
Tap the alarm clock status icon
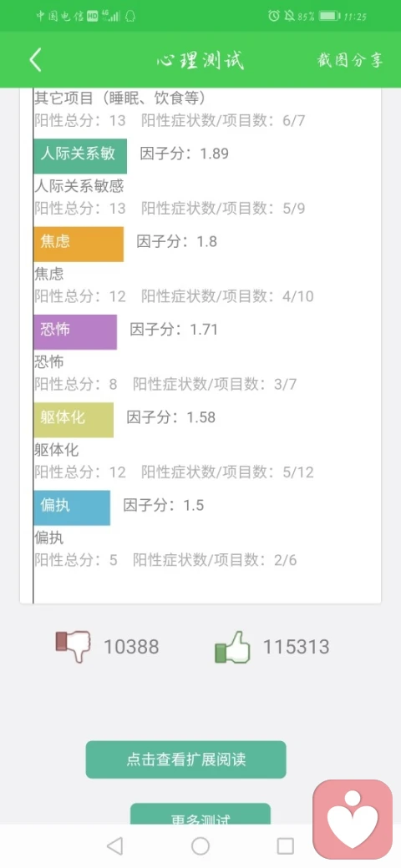(x=274, y=16)
